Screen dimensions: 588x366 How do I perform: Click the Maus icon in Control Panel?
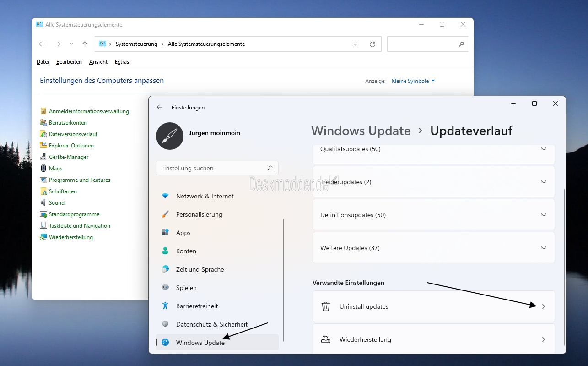tap(43, 168)
